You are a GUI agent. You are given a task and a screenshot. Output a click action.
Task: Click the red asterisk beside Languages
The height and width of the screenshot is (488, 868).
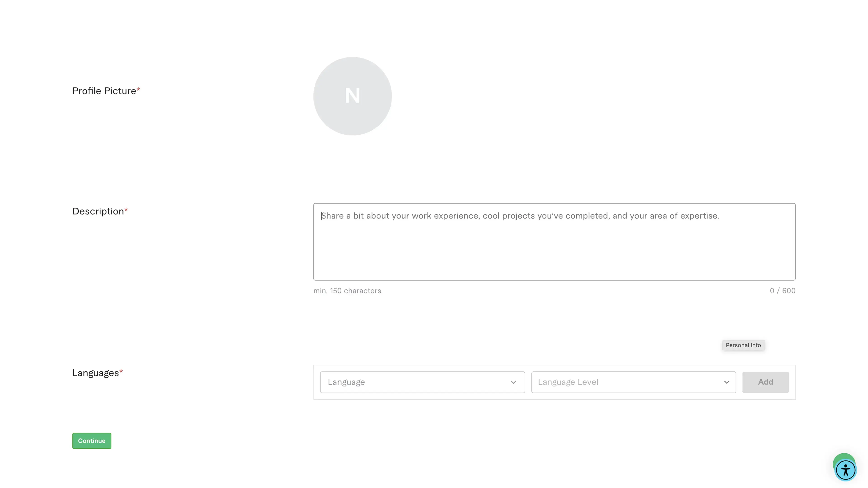[x=121, y=371]
